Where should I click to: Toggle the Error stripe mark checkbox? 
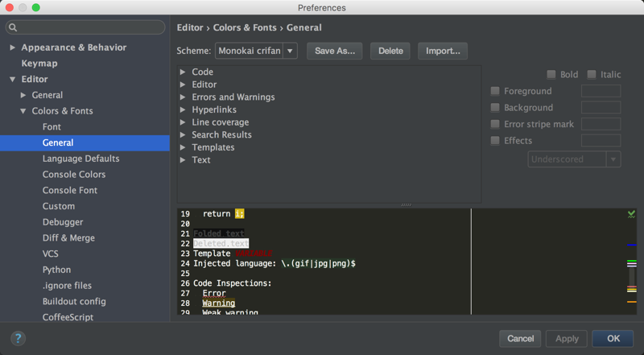(x=495, y=125)
